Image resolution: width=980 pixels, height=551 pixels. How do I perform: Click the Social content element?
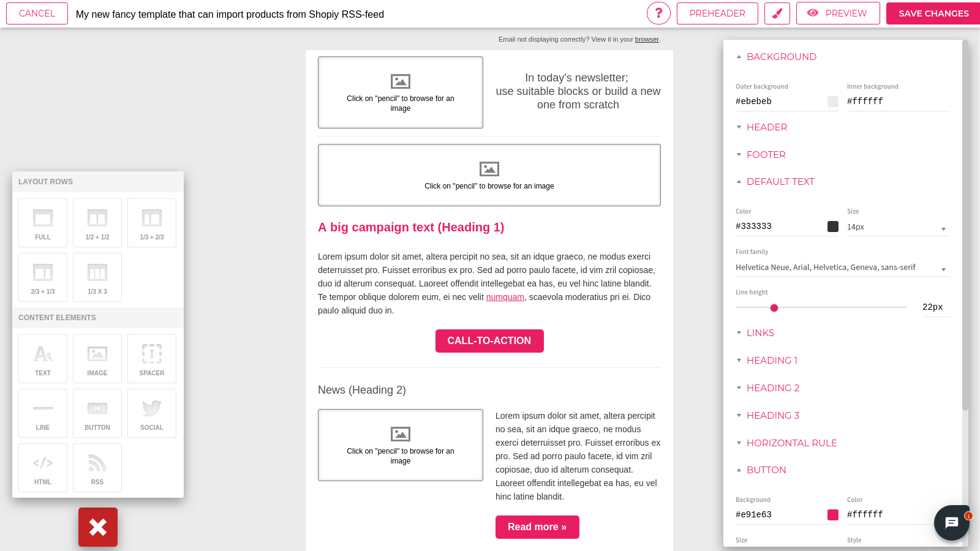click(152, 413)
